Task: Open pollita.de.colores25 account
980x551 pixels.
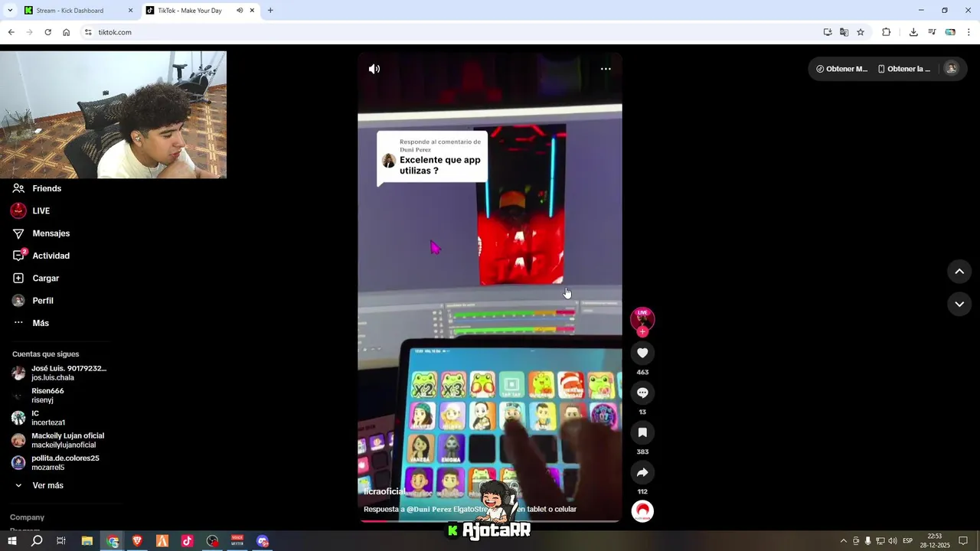Action: (56, 462)
